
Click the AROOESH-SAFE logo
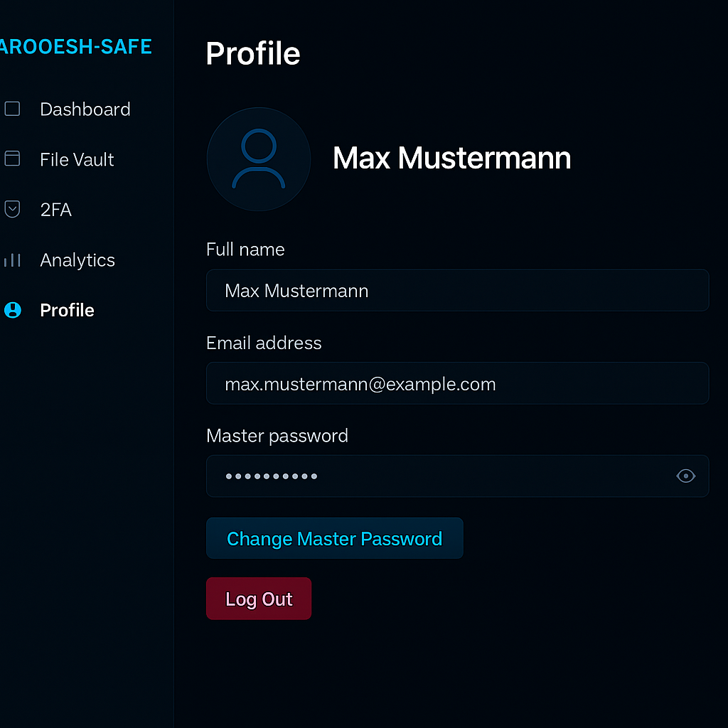tap(76, 46)
